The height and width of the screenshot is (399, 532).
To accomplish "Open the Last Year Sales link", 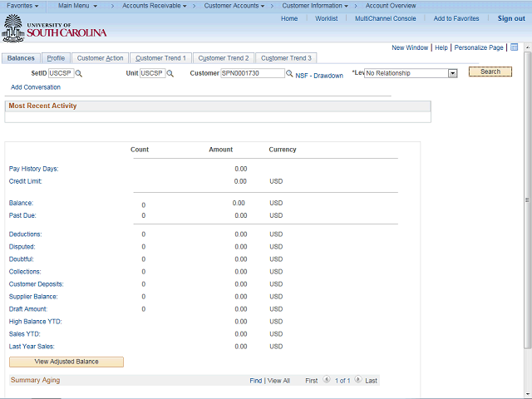I will point(32,347).
